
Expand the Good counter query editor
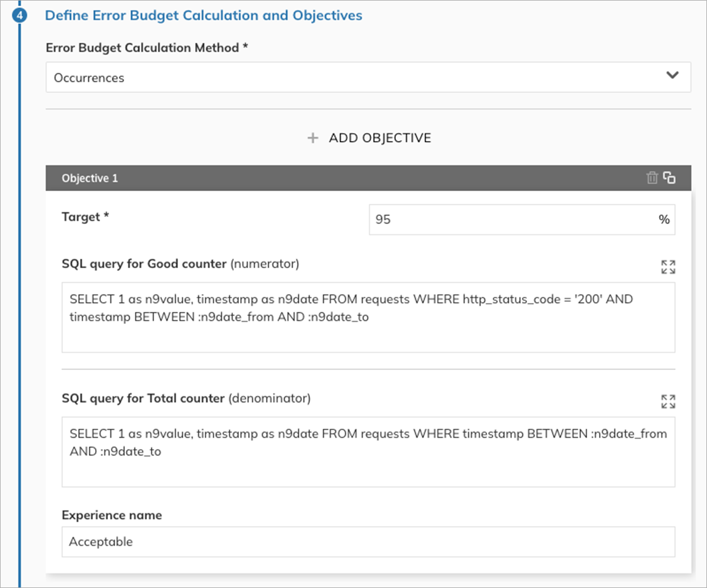point(668,267)
